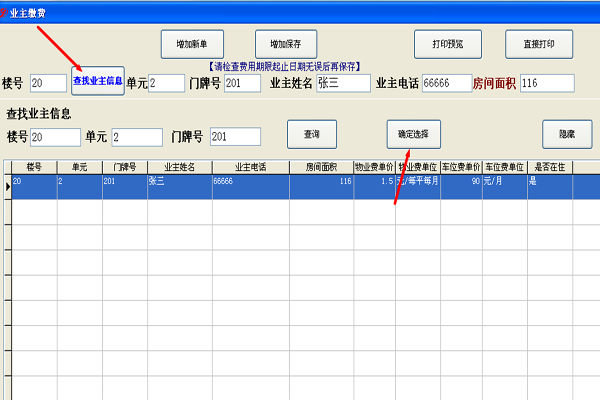Click the 业主姓名 column header
Screen dimensions: 600x400
tap(180, 167)
